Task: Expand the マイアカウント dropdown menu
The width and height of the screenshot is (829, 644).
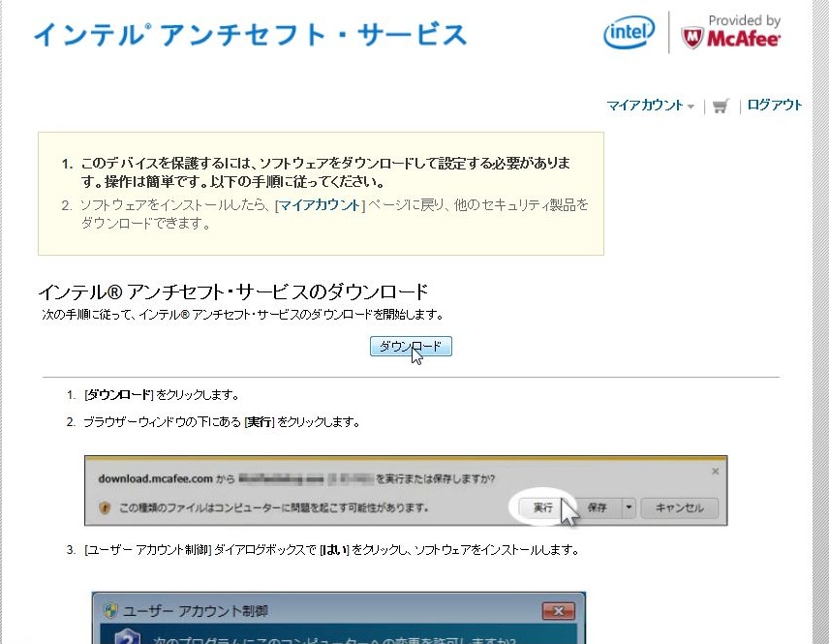Action: click(650, 106)
